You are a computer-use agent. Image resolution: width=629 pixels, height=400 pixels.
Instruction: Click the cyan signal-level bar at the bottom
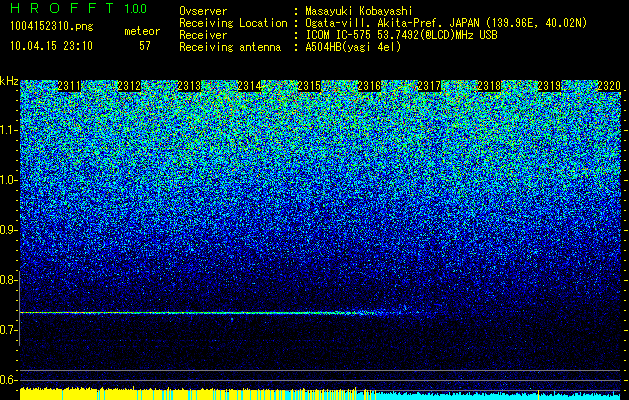(497, 396)
